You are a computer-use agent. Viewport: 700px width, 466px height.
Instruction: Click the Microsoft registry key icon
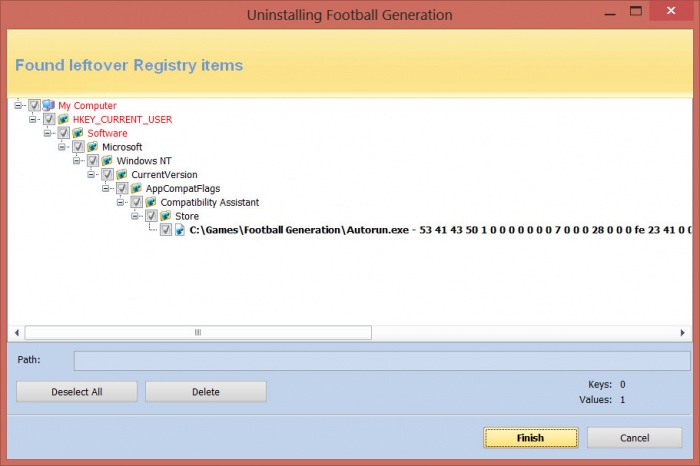pyautogui.click(x=92, y=147)
